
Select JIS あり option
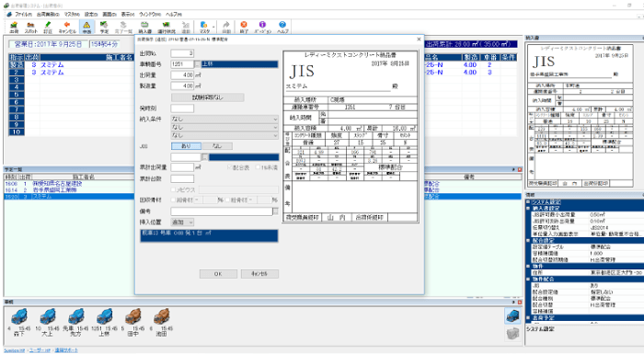[186, 146]
